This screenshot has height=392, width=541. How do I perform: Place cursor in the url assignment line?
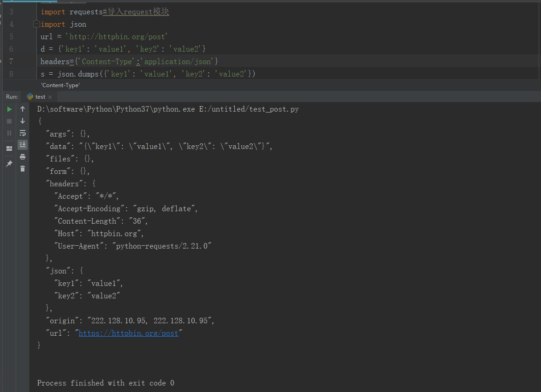pos(104,36)
